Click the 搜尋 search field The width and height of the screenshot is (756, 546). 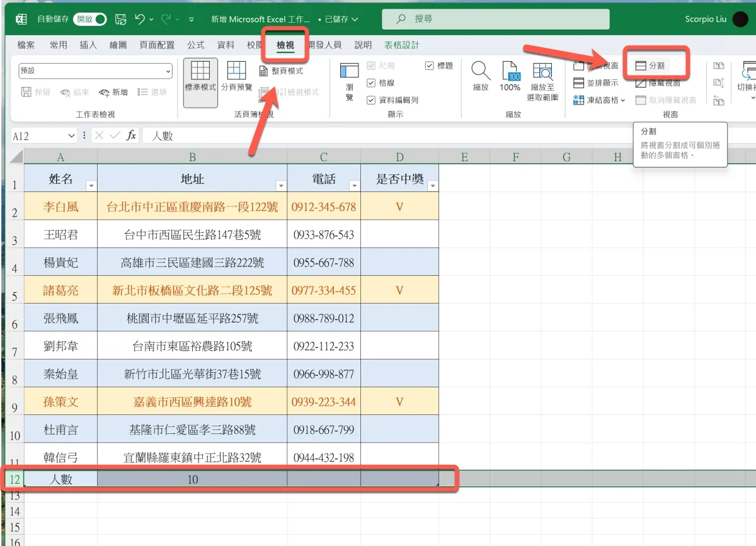coord(495,20)
